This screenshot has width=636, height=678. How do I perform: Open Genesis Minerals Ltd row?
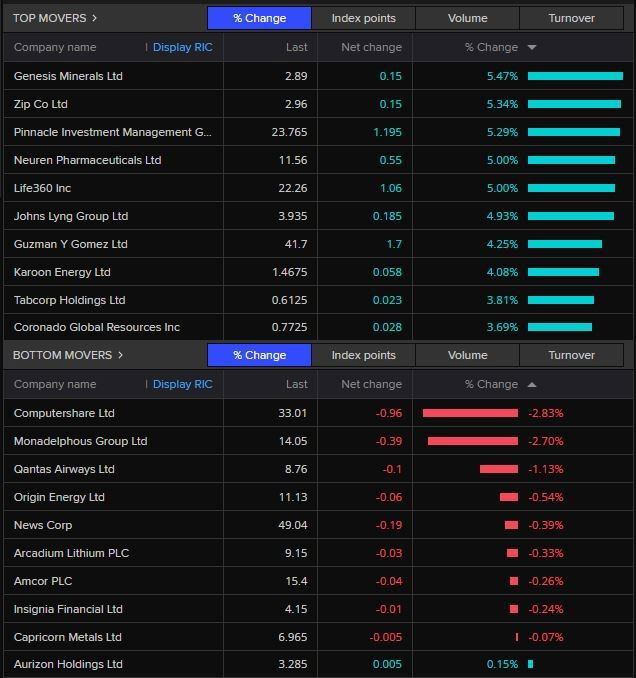tap(68, 76)
